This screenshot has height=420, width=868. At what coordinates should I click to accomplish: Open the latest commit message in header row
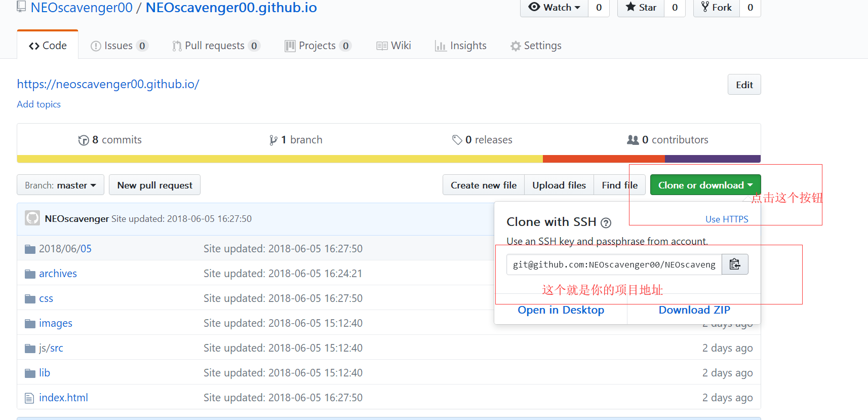(x=181, y=219)
